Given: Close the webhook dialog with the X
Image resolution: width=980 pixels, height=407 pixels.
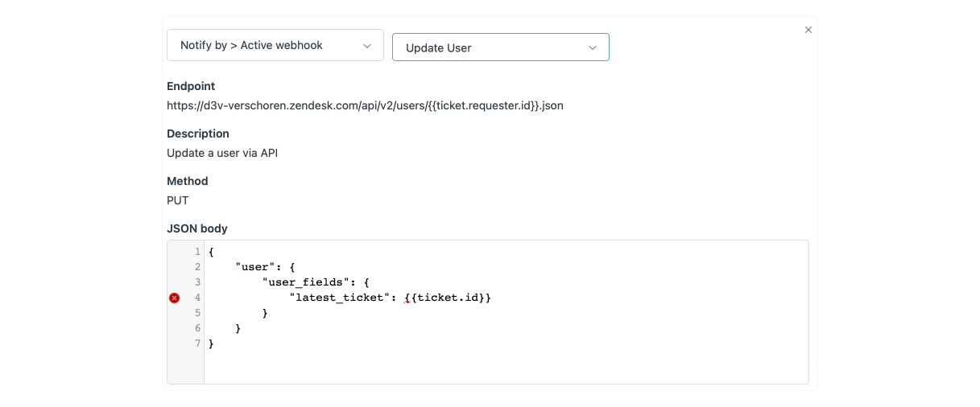Looking at the screenshot, I should click(x=808, y=30).
